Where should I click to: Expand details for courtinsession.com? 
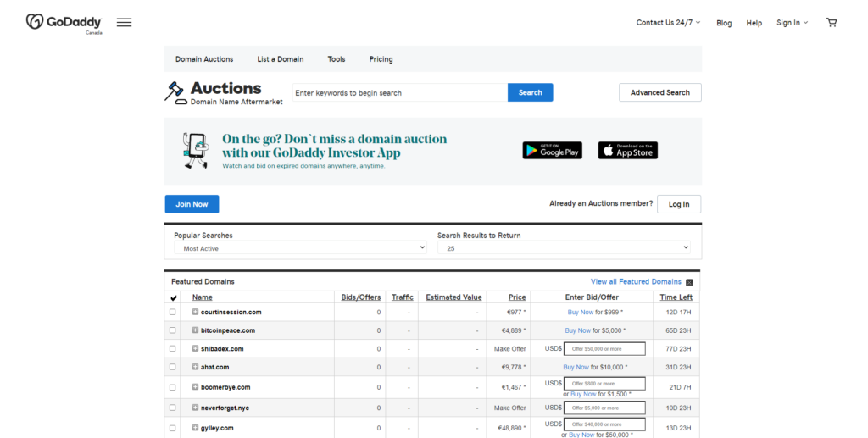coord(195,312)
